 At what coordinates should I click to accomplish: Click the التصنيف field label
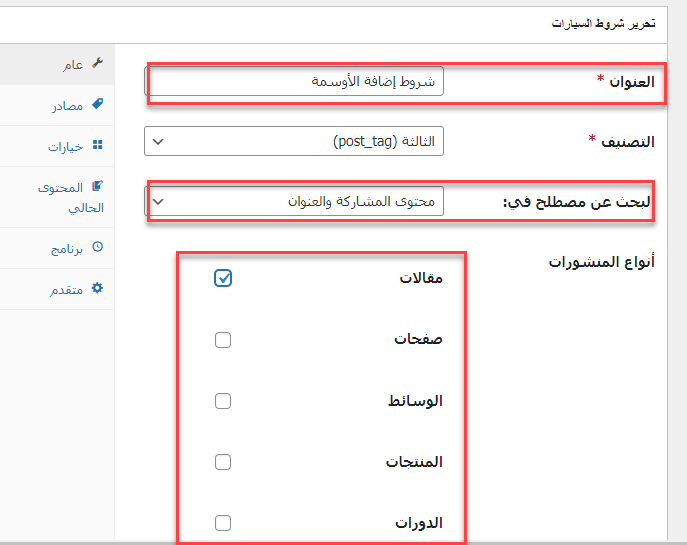point(628,142)
